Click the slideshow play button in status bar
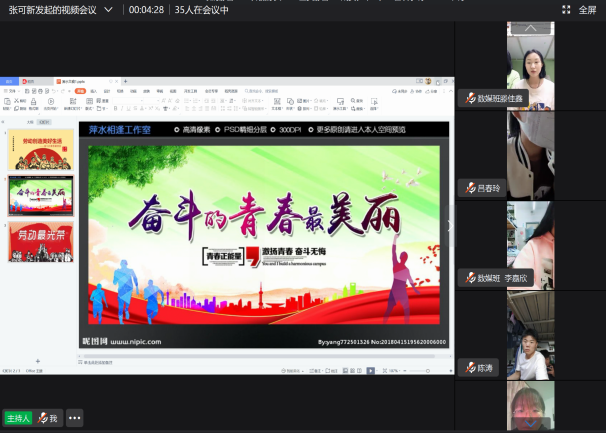The image size is (606, 433). click(370, 370)
